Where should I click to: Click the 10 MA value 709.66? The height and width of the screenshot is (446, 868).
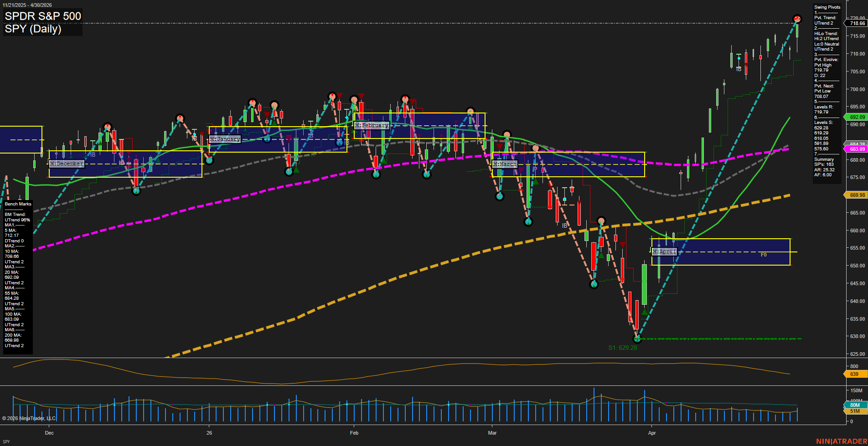click(12, 256)
